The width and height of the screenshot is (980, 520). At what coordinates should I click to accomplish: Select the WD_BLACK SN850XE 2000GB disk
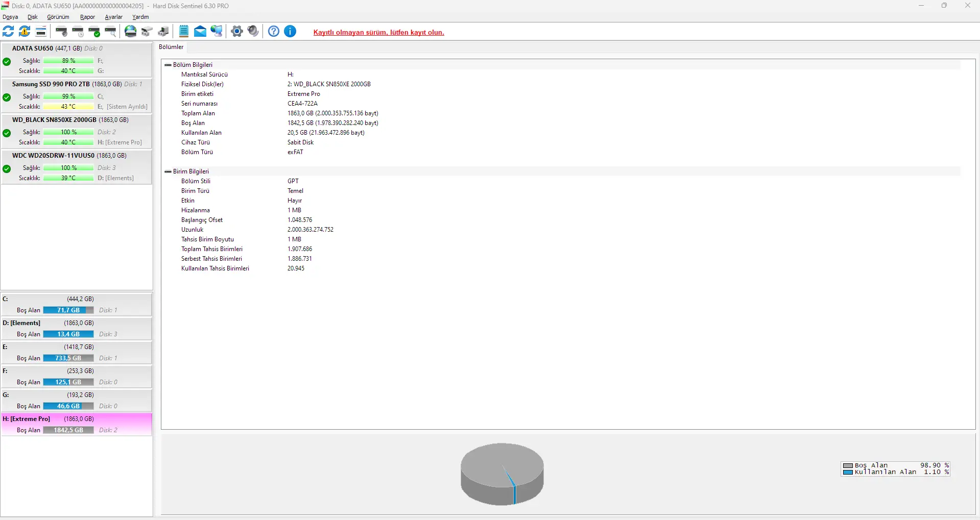(x=77, y=131)
